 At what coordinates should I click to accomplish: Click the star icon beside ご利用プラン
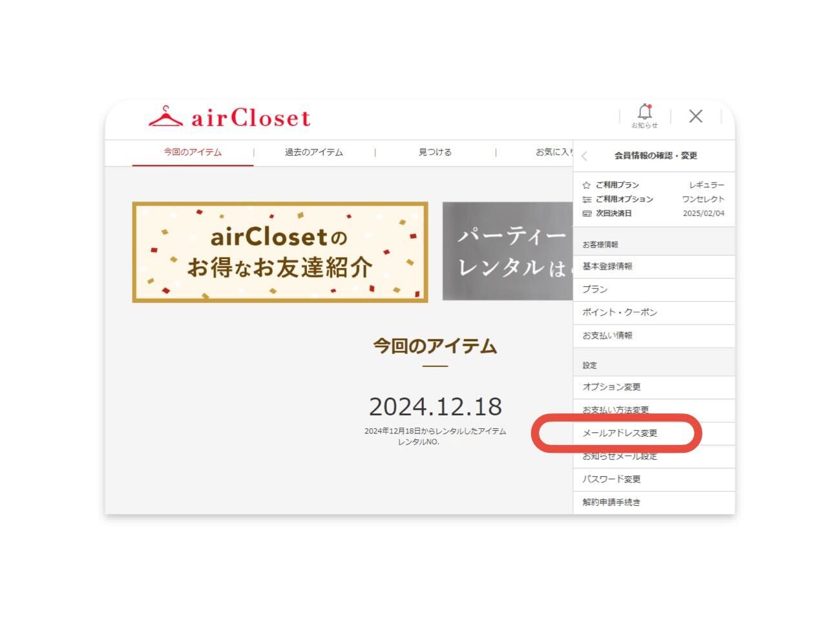coord(587,185)
